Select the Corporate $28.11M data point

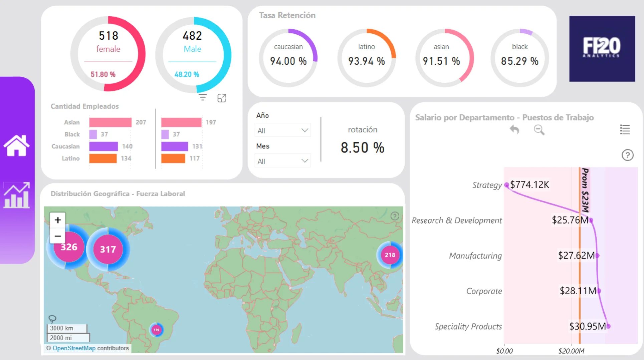pyautogui.click(x=599, y=291)
